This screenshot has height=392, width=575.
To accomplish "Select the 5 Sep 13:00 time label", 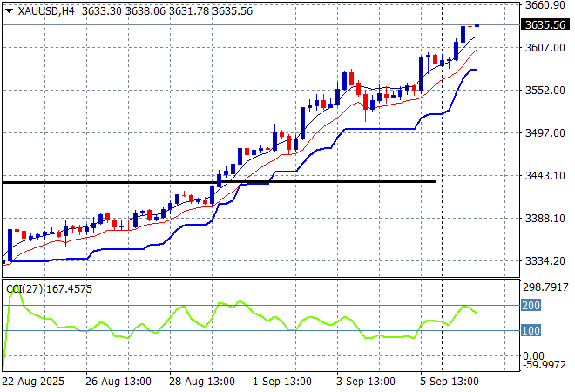I will coord(450,382).
